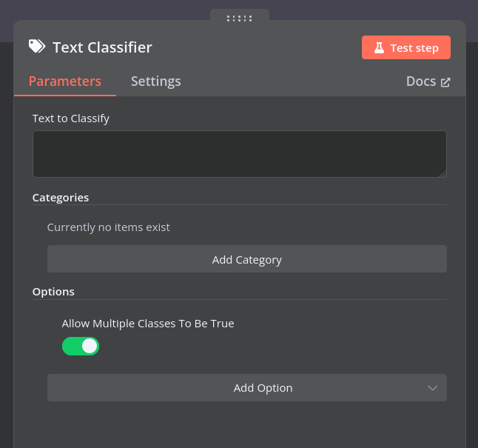This screenshot has height=448, width=478.
Task: Open the Settings tab
Action: coord(156,81)
